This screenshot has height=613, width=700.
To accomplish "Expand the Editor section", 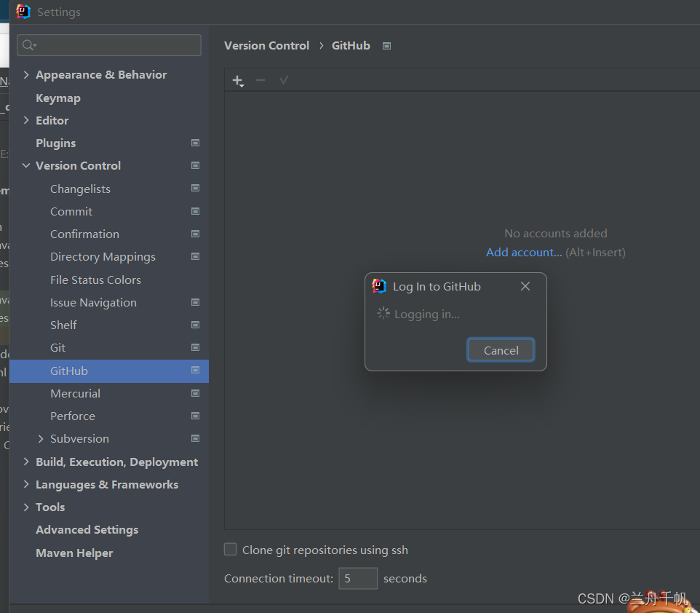I will (26, 120).
